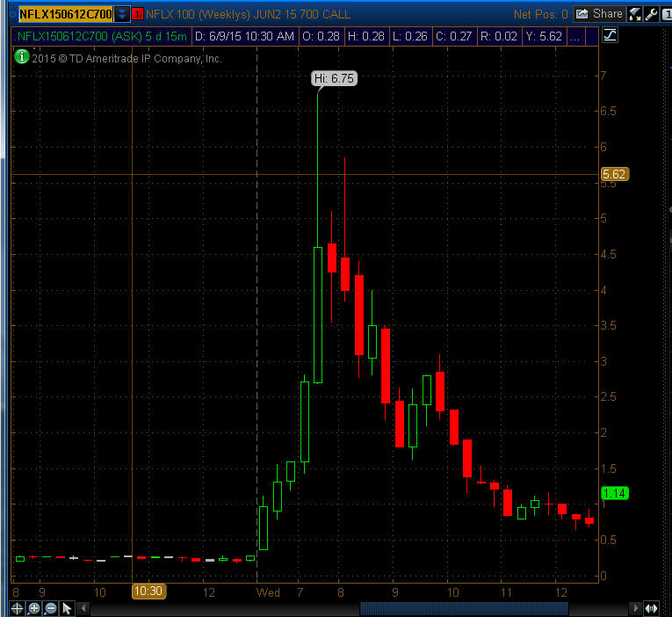Click the 5.62 price axis marker
The height and width of the screenshot is (617, 672).
(614, 175)
